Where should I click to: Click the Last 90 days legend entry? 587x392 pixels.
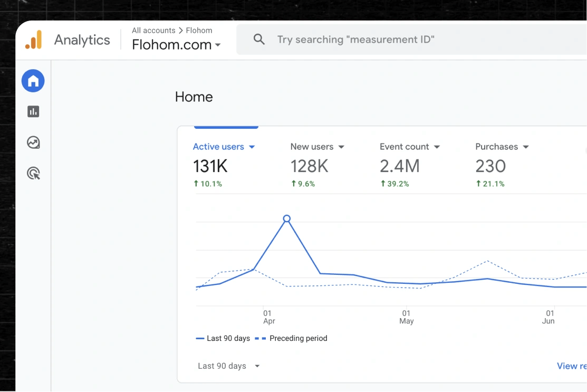coord(223,338)
